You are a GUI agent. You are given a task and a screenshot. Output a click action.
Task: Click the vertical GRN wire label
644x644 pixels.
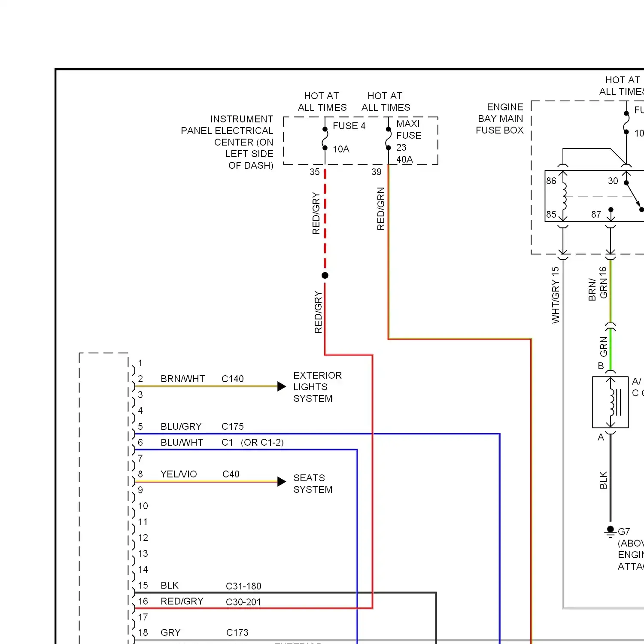(x=604, y=346)
